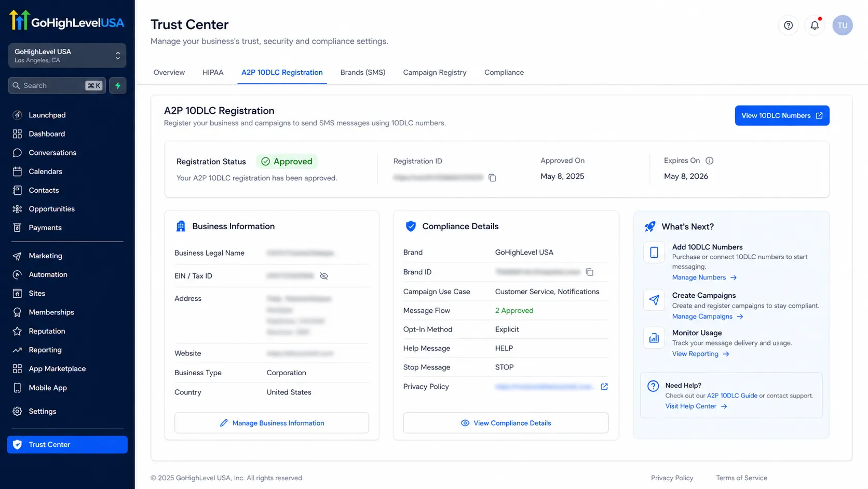The image size is (868, 489).
Task: Click the 2 Approved message flow value
Action: [514, 310]
